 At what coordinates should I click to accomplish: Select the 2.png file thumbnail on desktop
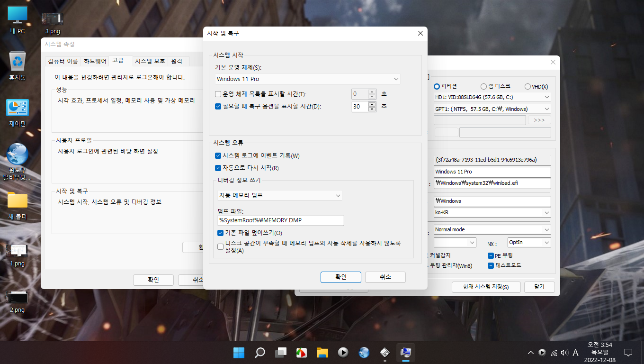click(x=18, y=301)
